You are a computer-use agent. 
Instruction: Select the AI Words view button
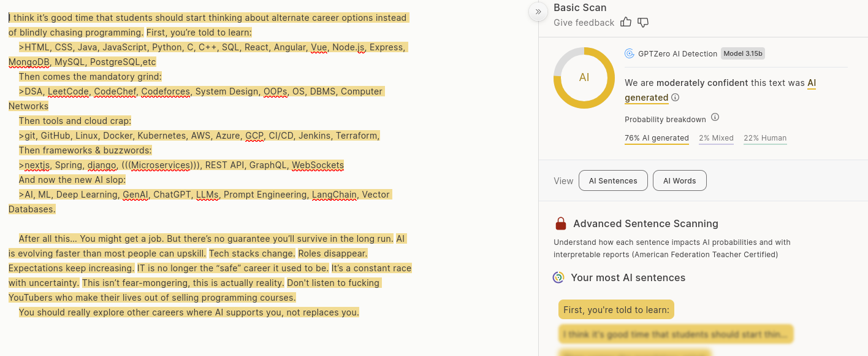(680, 180)
